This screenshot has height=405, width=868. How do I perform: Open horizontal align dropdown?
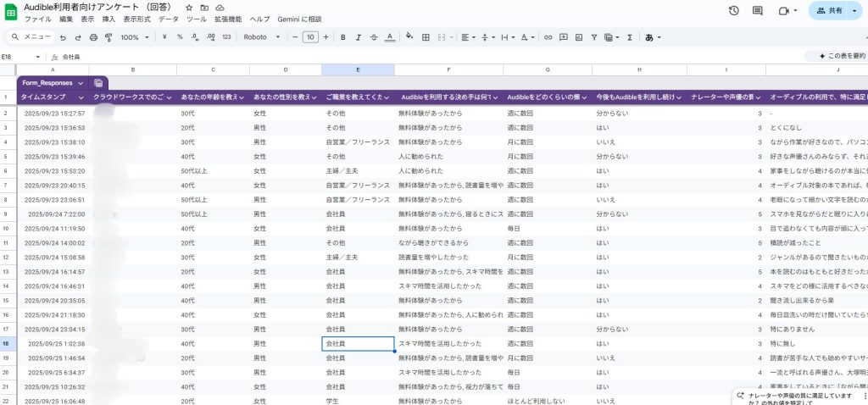(x=468, y=37)
